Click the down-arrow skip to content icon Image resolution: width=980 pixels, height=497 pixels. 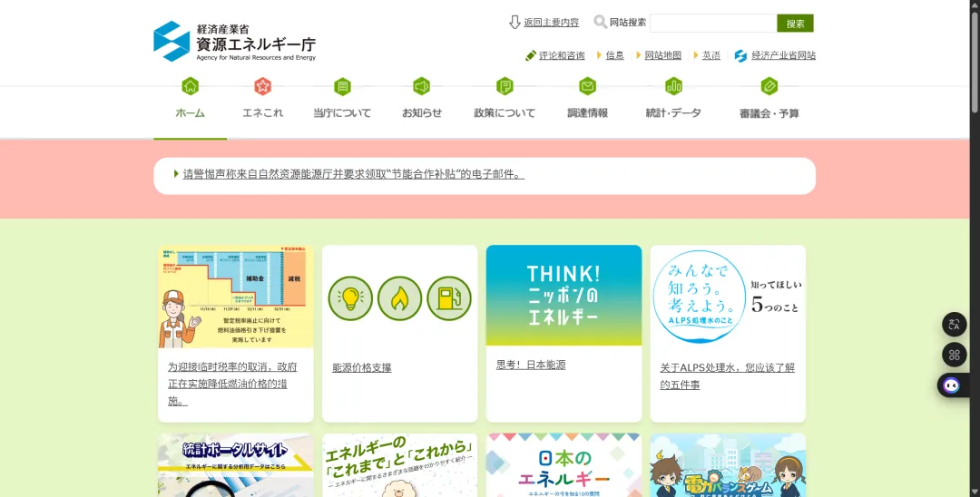point(514,23)
